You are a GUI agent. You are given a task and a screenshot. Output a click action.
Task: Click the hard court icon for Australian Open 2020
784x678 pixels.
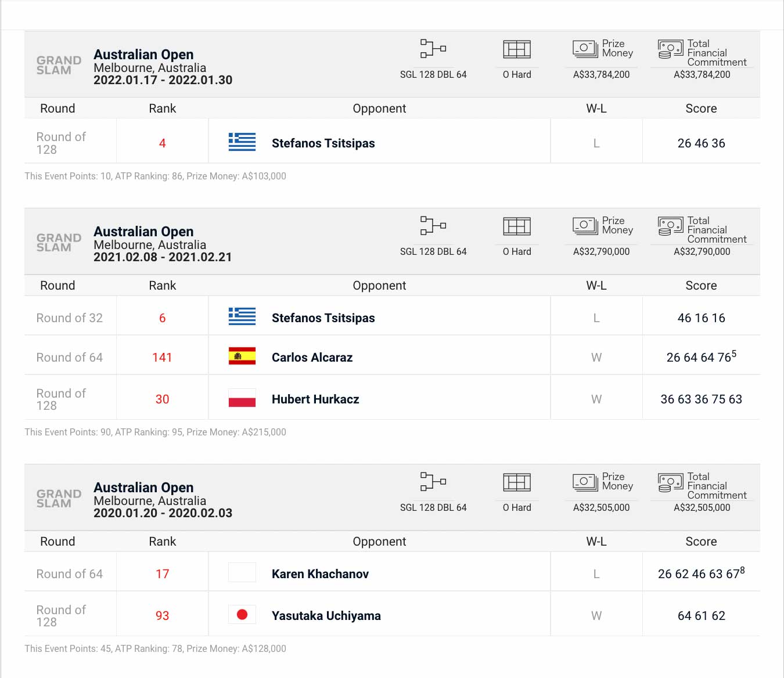[517, 482]
